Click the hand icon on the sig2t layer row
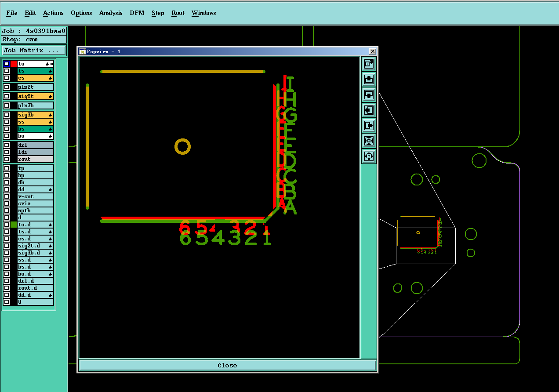Viewport: 559px width, 392px height. click(x=51, y=96)
